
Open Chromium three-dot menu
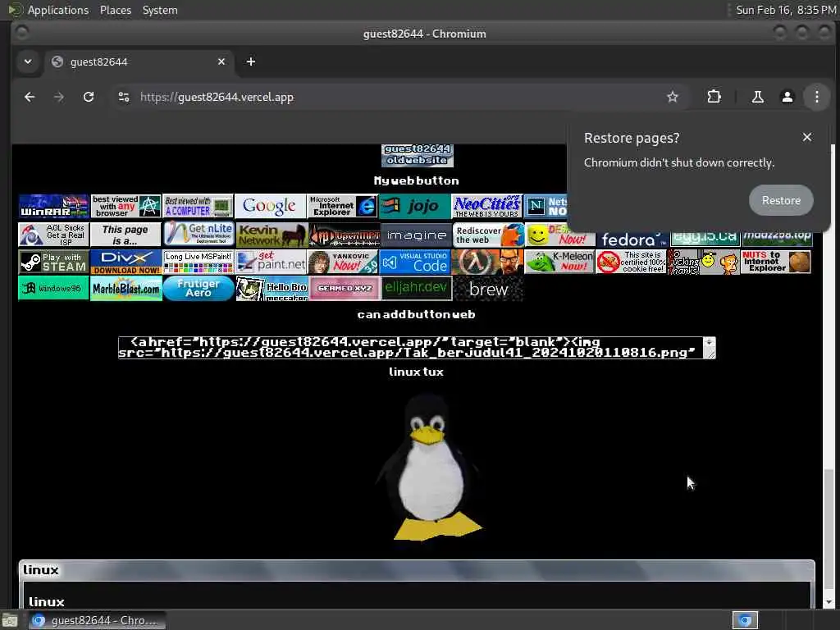pyautogui.click(x=816, y=97)
